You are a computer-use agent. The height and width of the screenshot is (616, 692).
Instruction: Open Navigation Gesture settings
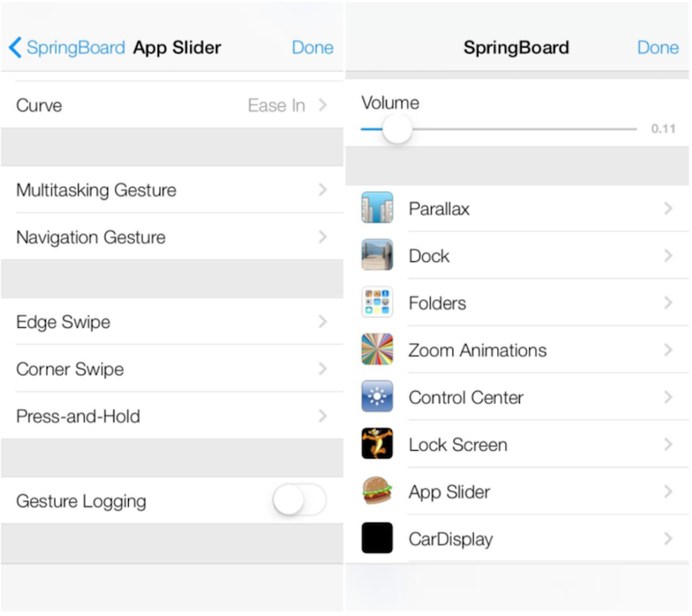pos(173,237)
